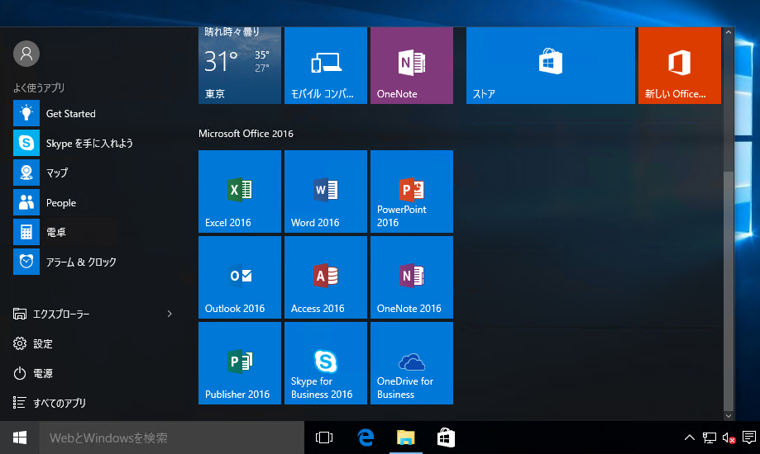This screenshot has width=760, height=454.
Task: Click the Microsoft Office 2016 group title
Action: (x=246, y=133)
